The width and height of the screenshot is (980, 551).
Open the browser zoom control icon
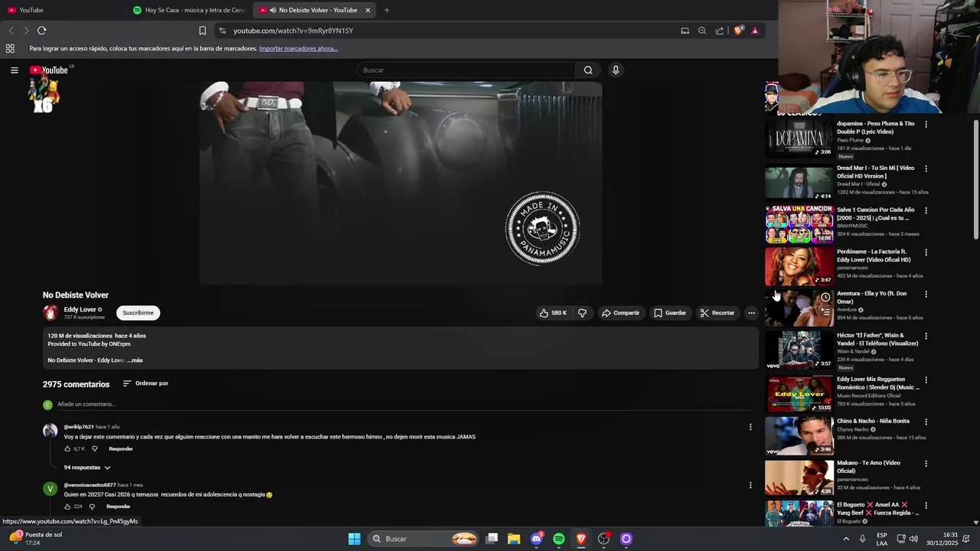point(702,31)
